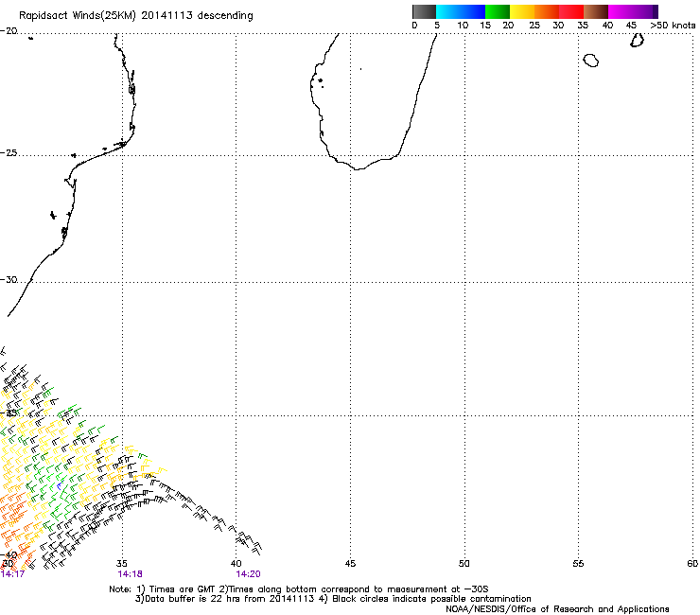Image resolution: width=700 pixels, height=615 pixels.
Task: Click the orange 25-30 knots color band
Action: click(x=547, y=11)
